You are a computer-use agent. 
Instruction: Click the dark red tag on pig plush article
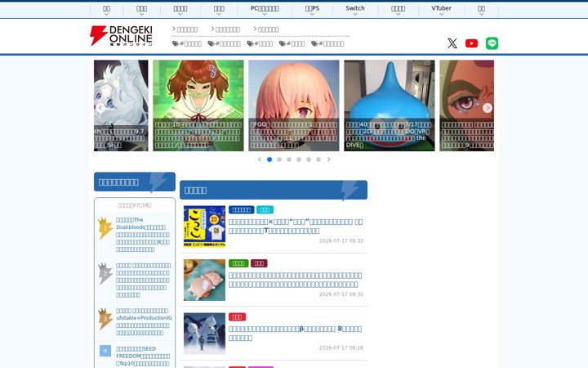pyautogui.click(x=259, y=263)
